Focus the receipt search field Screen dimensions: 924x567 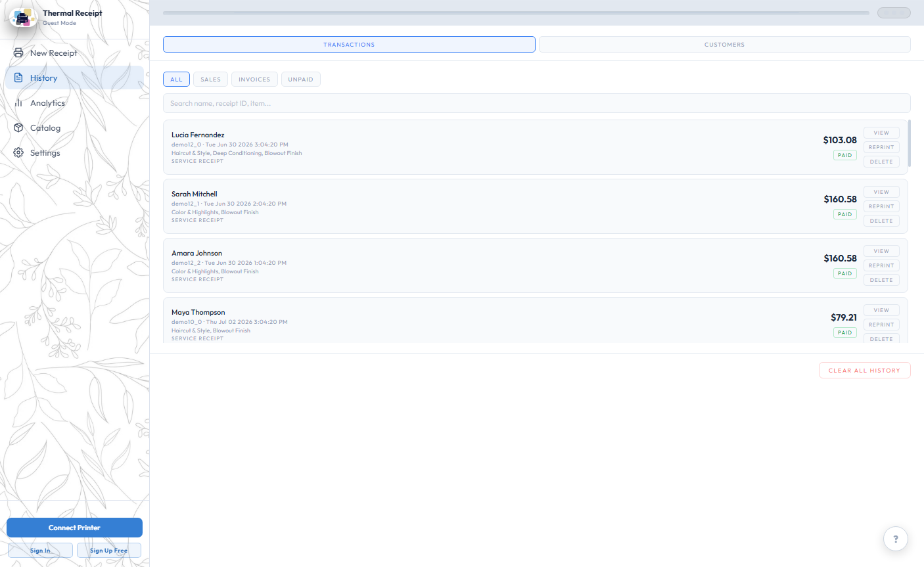[536, 103]
